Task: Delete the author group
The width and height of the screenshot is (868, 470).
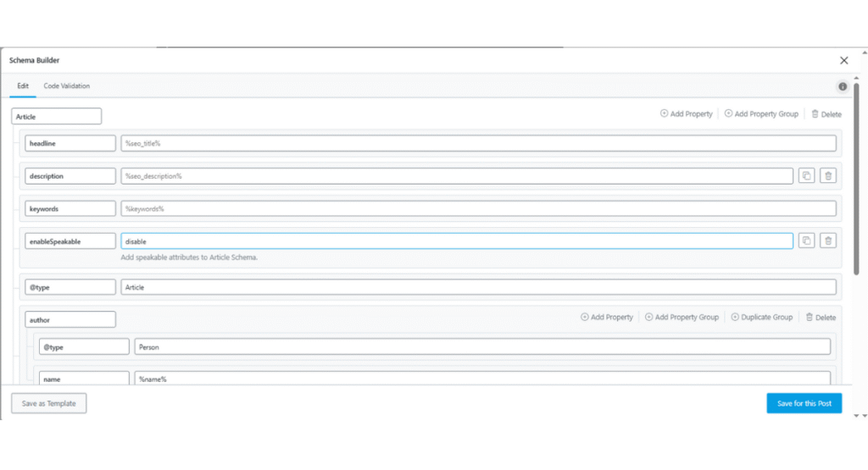Action: tap(821, 318)
